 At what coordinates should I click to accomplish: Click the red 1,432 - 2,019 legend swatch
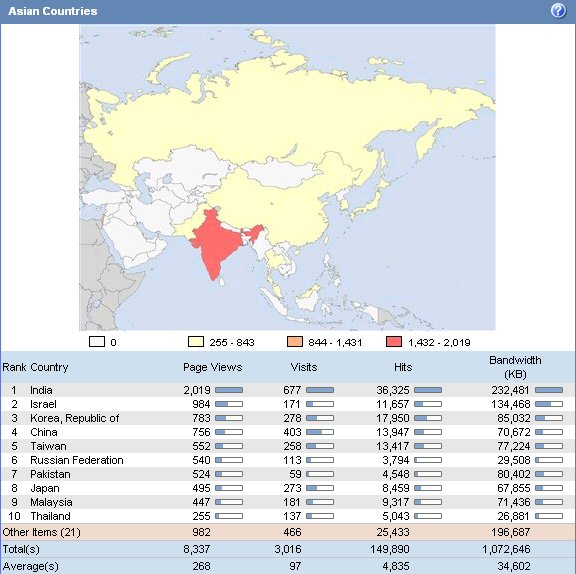[394, 342]
